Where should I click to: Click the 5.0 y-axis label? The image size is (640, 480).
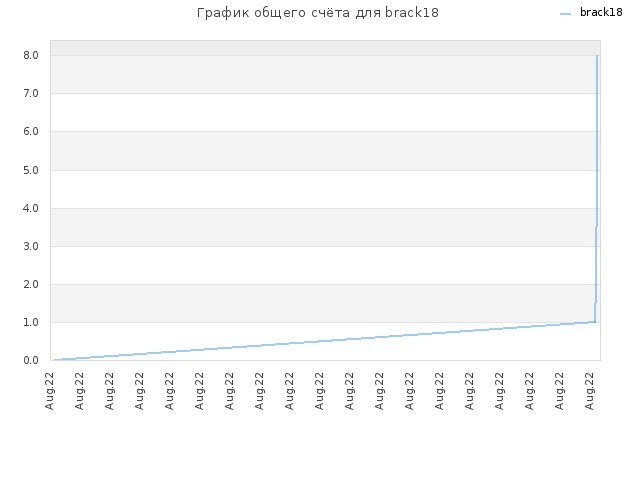31,170
